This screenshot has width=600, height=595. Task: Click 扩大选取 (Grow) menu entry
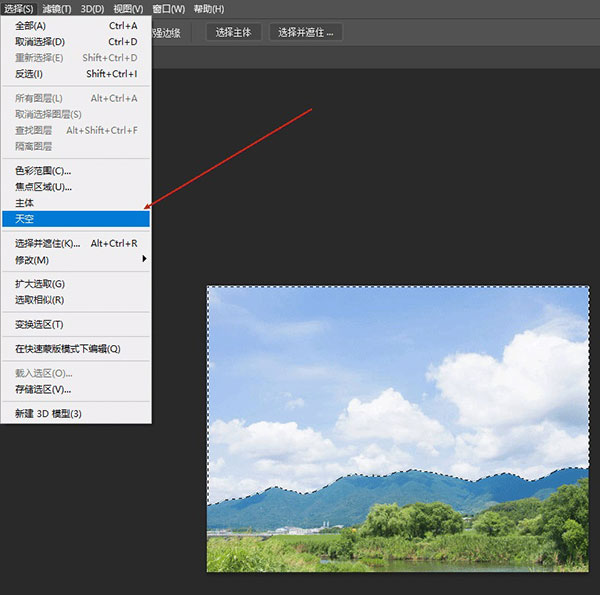point(40,284)
